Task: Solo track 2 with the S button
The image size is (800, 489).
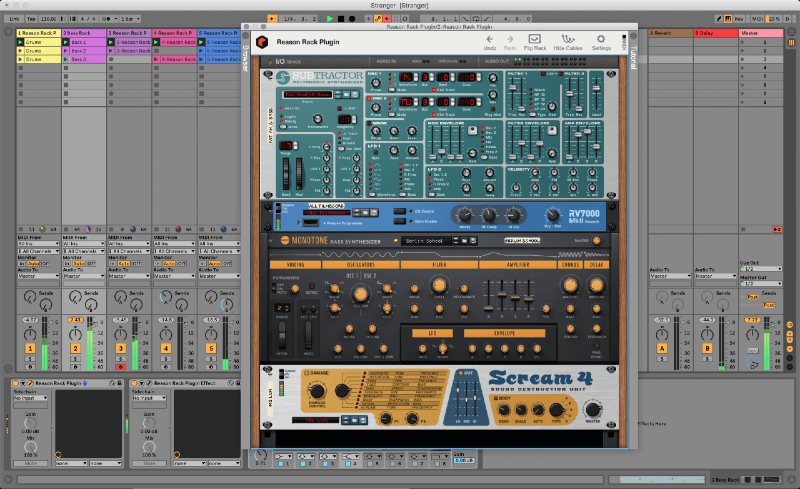Action: pyautogui.click(x=75, y=357)
